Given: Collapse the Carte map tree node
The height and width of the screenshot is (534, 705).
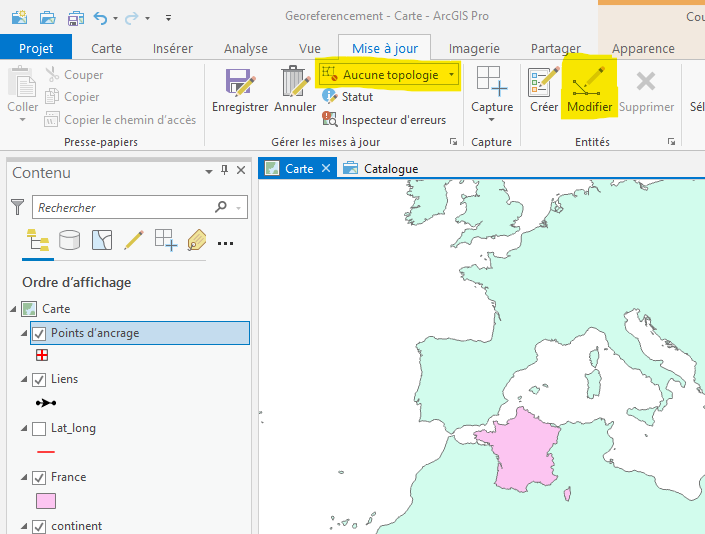Looking at the screenshot, I should tap(13, 309).
